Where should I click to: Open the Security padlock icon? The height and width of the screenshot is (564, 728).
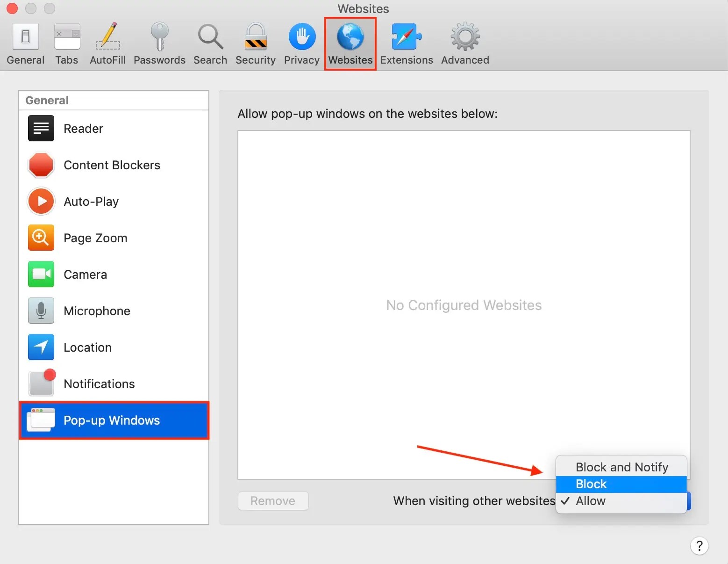[x=256, y=36]
